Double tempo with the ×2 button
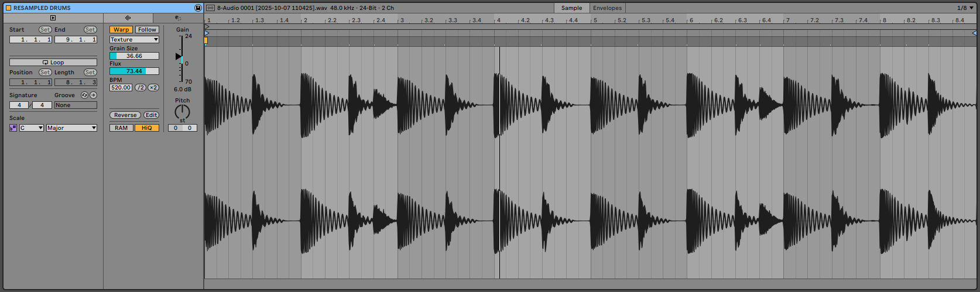The image size is (980, 292). [x=153, y=88]
